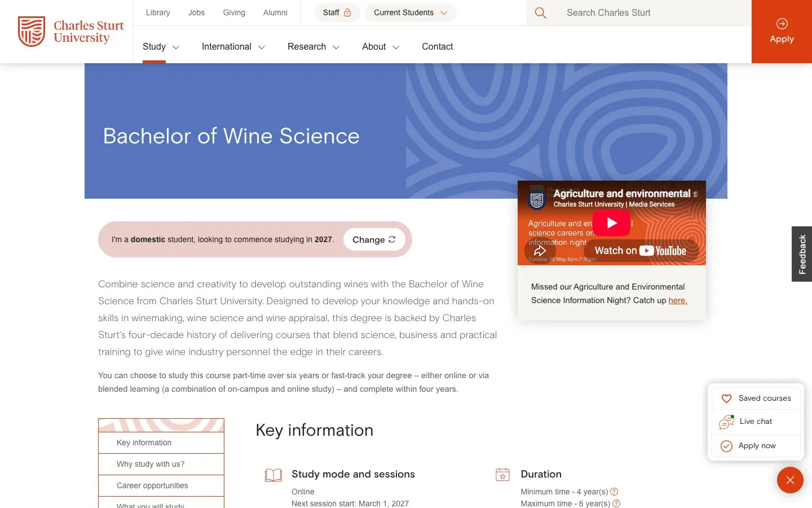Viewport: 812px width, 508px height.
Task: Click the Minimum time help icon
Action: point(614,492)
